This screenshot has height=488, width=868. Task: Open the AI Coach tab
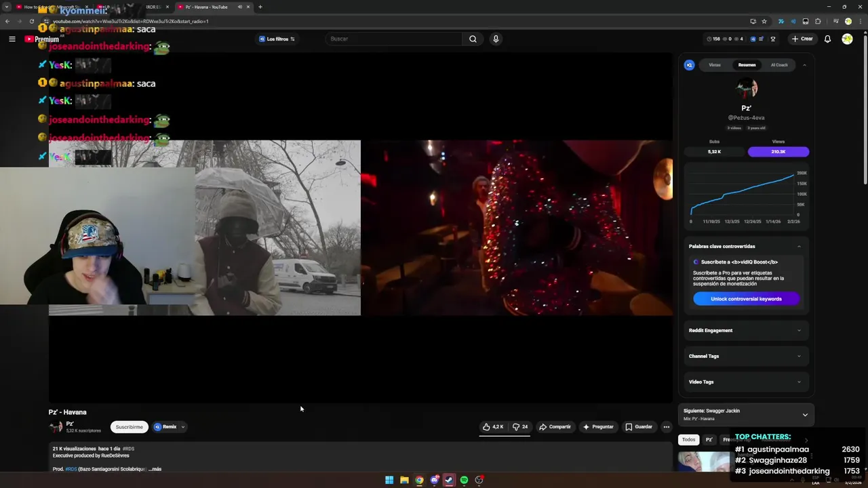click(779, 65)
